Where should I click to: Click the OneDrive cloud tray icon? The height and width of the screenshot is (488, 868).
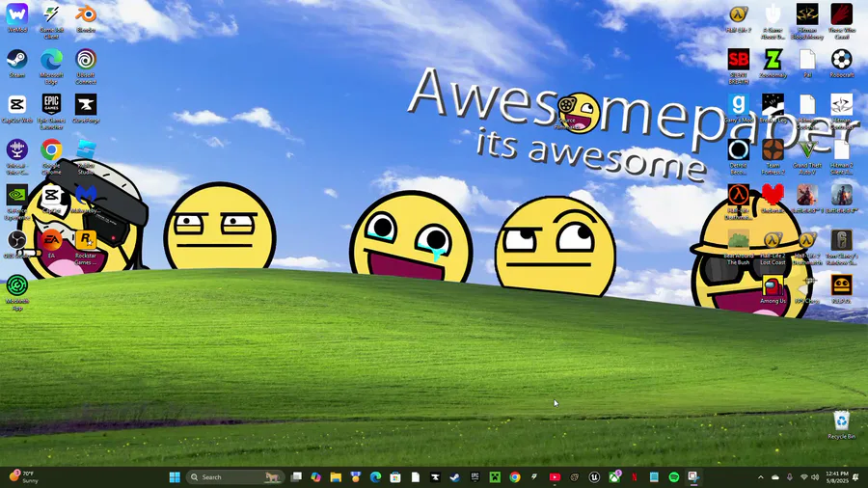pyautogui.click(x=775, y=477)
